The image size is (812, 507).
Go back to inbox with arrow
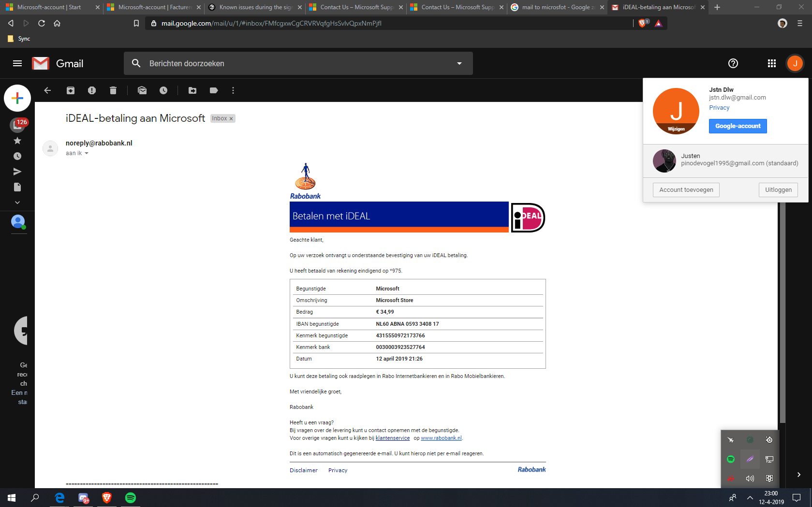click(x=47, y=90)
